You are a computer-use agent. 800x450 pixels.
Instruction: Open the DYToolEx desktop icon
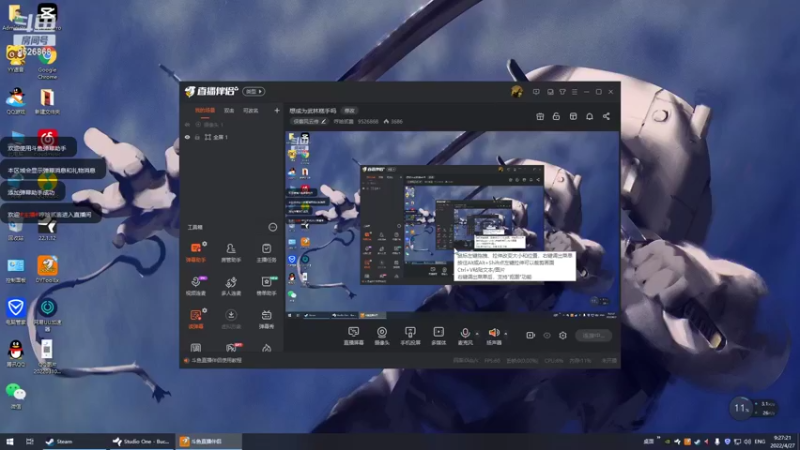pos(47,269)
